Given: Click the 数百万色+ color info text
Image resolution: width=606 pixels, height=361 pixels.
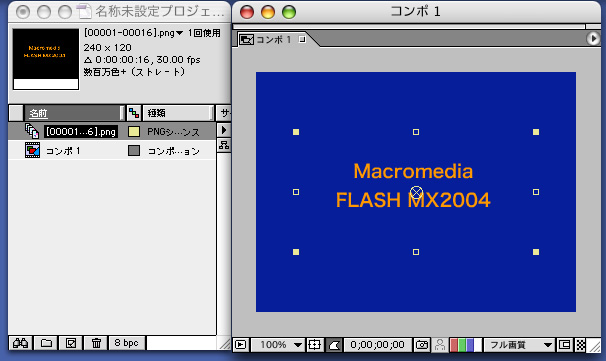Looking at the screenshot, I should [134, 72].
